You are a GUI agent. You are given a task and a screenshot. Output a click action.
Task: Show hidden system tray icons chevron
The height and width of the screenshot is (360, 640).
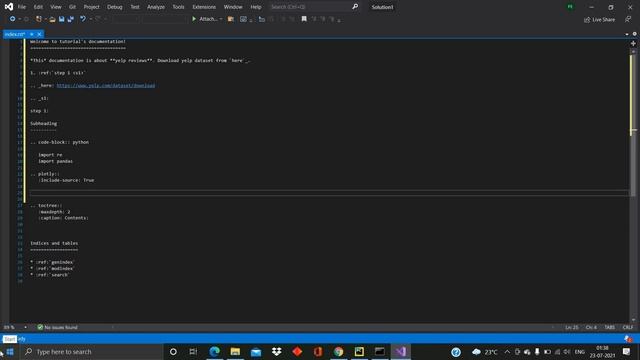pos(507,352)
